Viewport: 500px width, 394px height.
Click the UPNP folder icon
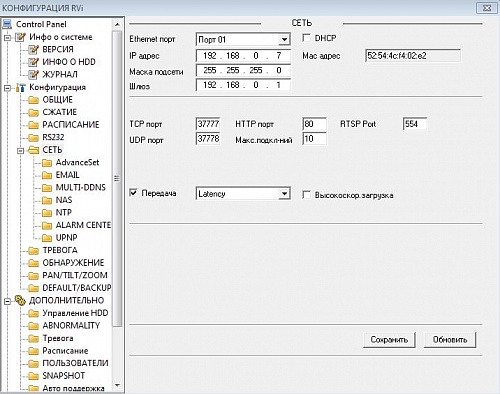click(x=47, y=238)
